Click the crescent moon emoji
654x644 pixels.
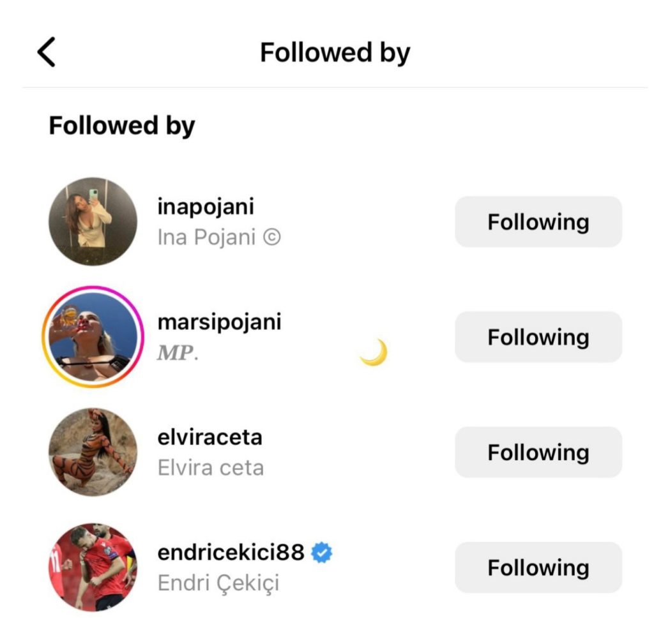click(x=374, y=352)
